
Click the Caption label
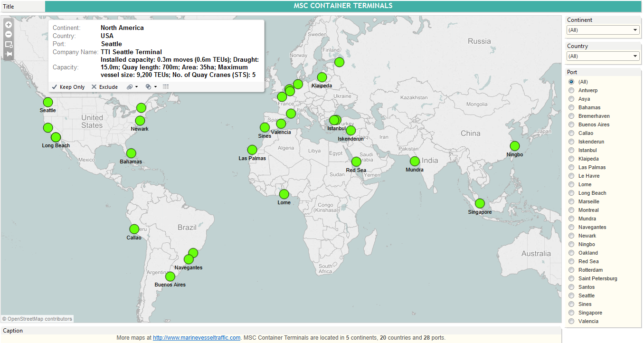[13, 331]
